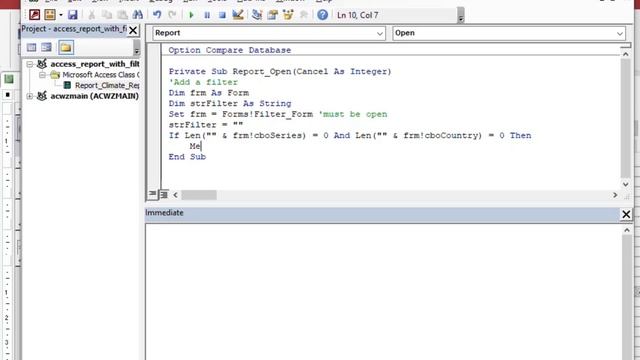Click the Copy toolbar icon
The image size is (640, 360).
click(x=107, y=15)
